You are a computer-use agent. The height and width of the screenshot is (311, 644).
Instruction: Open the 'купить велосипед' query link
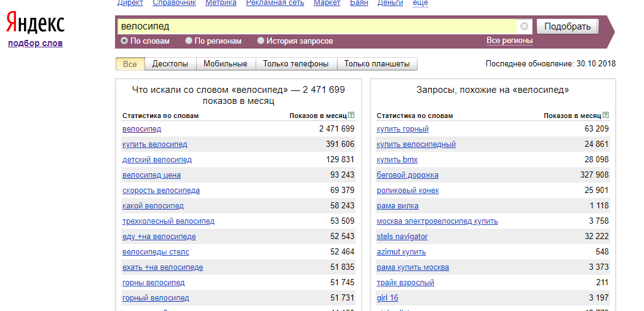[155, 144]
